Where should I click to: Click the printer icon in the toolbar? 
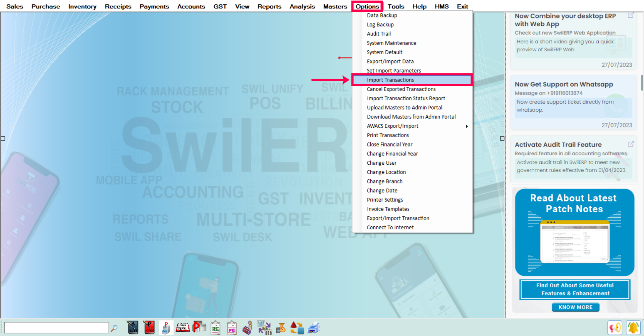(x=314, y=328)
